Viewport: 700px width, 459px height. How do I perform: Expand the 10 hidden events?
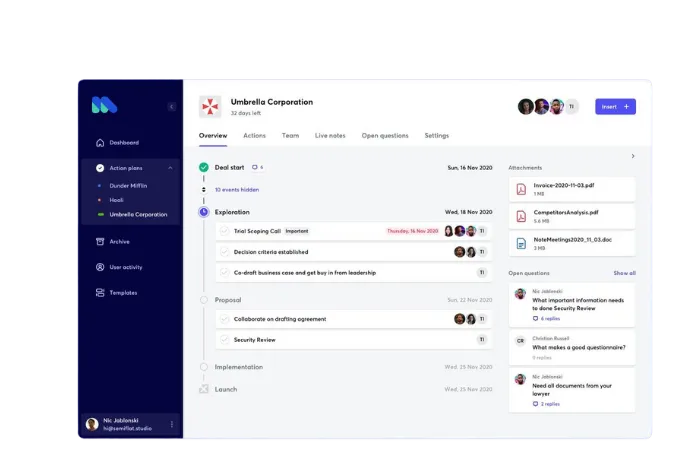[x=236, y=189]
